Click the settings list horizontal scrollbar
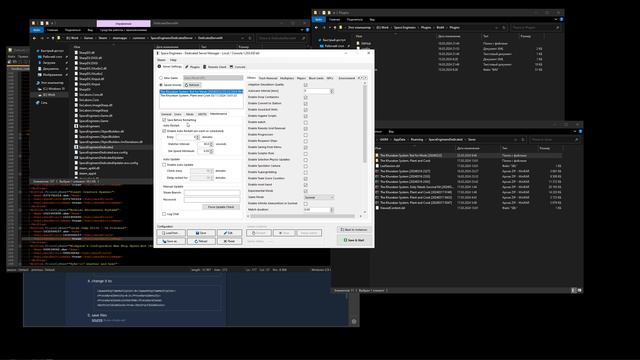Image resolution: width=640 pixels, height=360 pixels. pos(304,216)
